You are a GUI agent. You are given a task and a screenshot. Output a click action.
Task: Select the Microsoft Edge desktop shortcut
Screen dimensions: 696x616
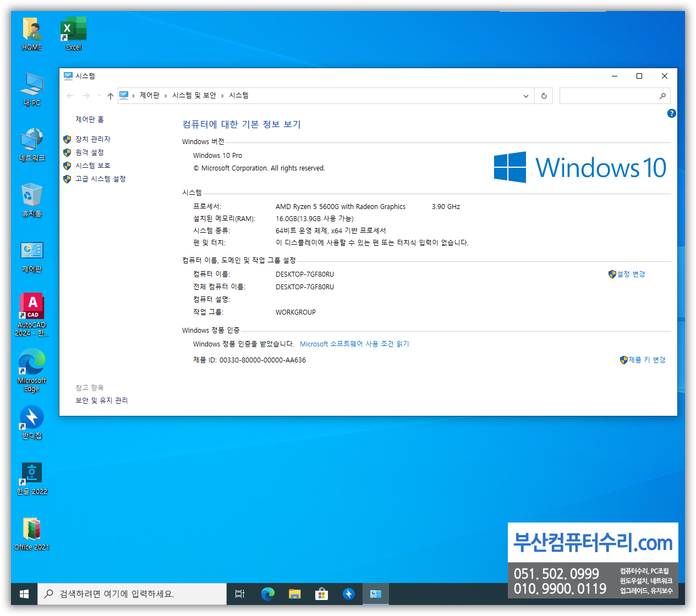[32, 371]
